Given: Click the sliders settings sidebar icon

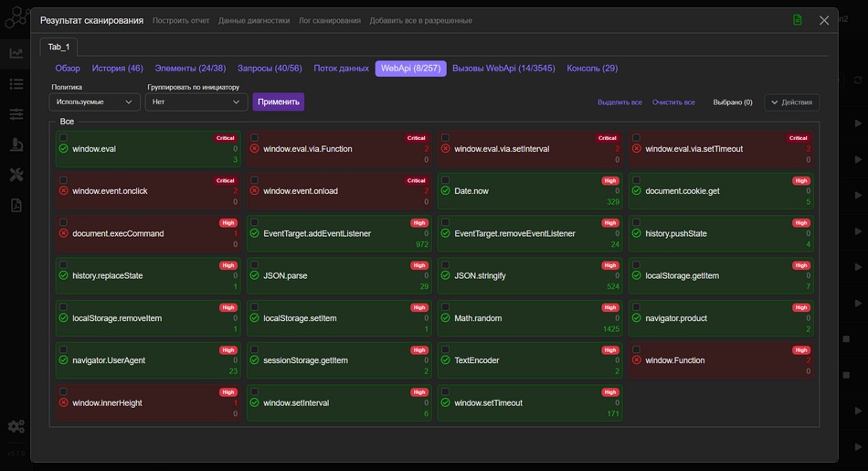Looking at the screenshot, I should (16, 114).
